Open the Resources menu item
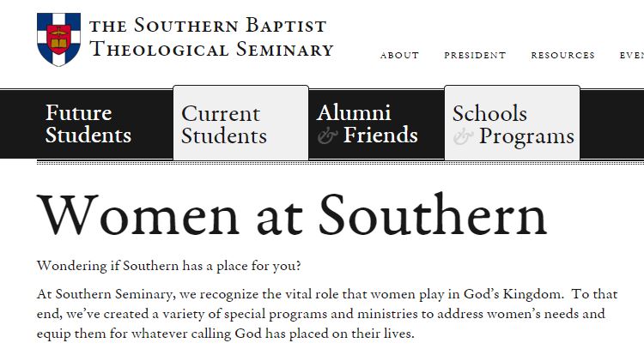This screenshot has width=644, height=349. (562, 56)
